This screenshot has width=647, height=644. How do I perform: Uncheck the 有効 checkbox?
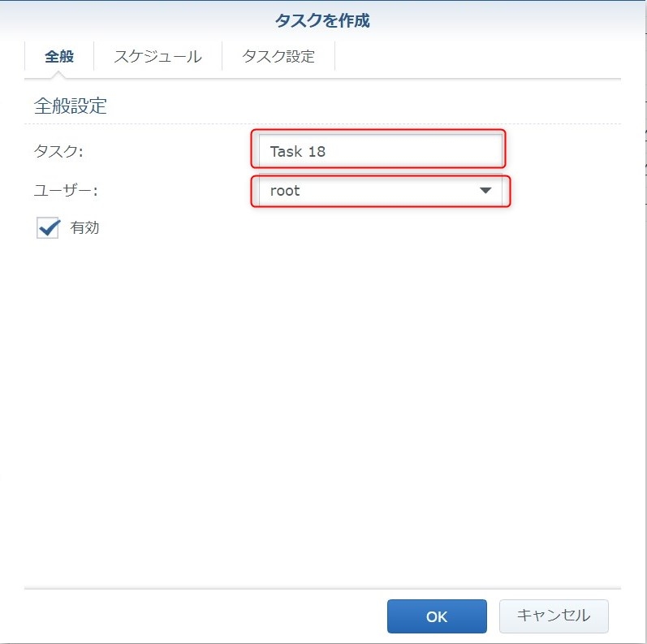48,228
